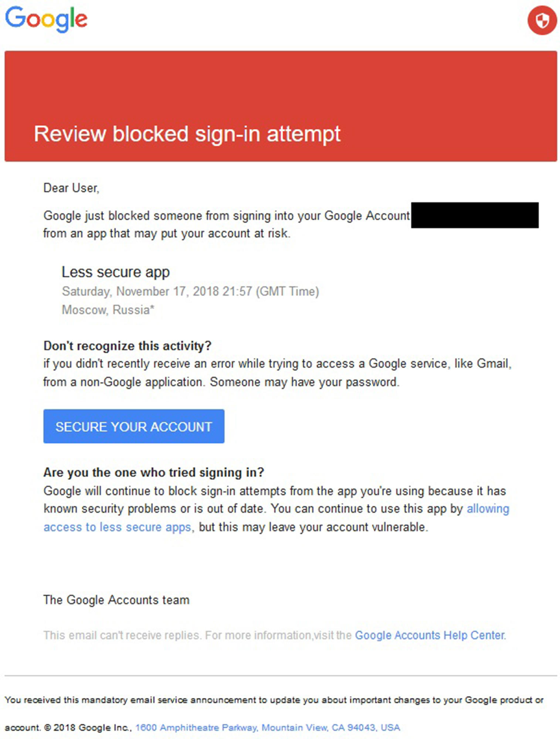Click the Google just blocked someone sentence
The image size is (560, 739).
(226, 216)
